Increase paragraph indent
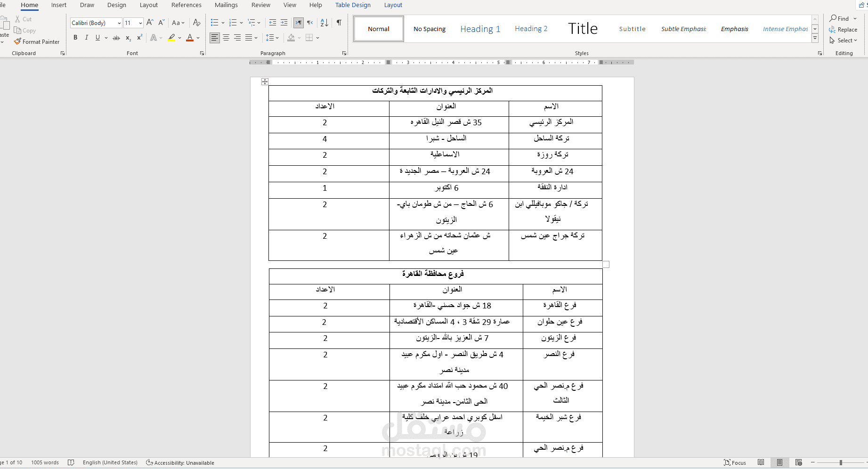 284,23
